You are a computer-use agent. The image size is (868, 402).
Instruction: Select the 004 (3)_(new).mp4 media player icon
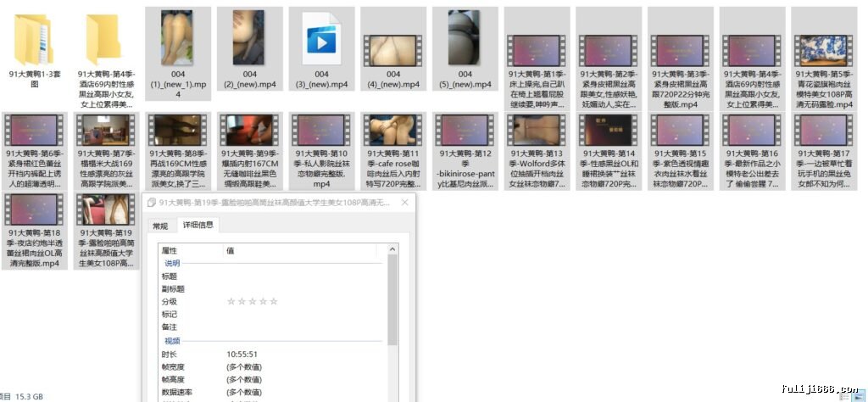(x=321, y=39)
